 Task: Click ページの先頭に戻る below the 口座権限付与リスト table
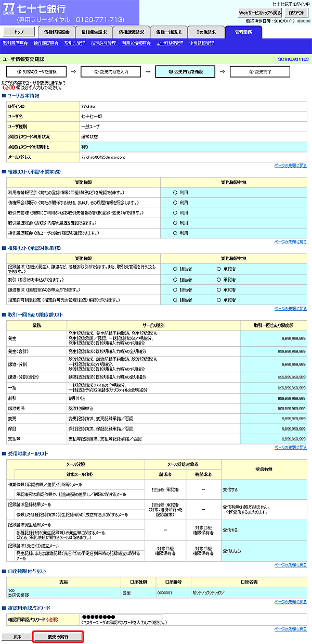coord(290,601)
